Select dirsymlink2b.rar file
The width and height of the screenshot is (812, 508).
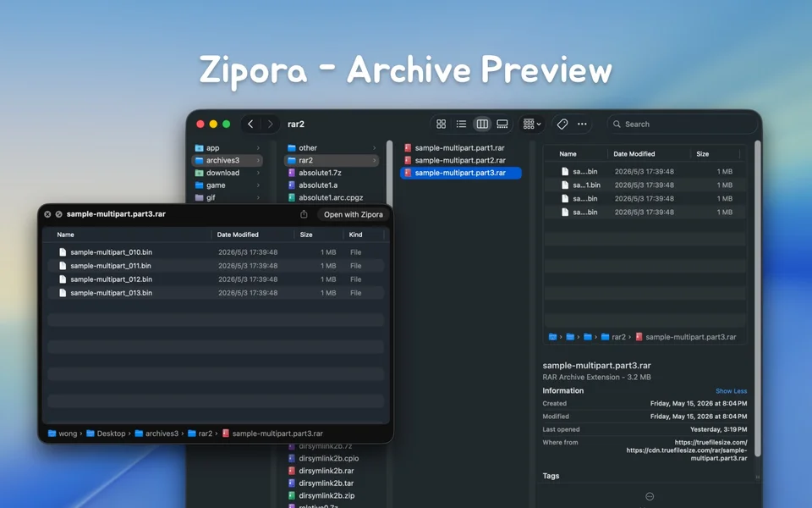pos(332,471)
